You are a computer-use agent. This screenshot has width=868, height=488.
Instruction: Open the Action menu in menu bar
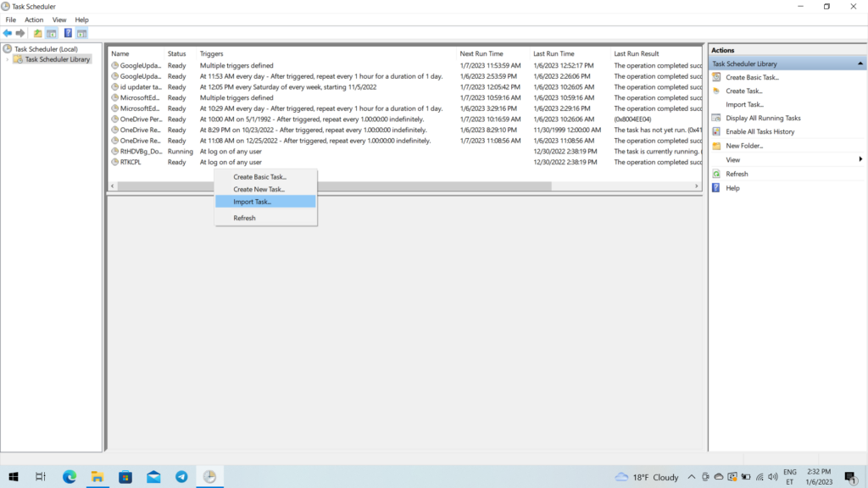(34, 19)
